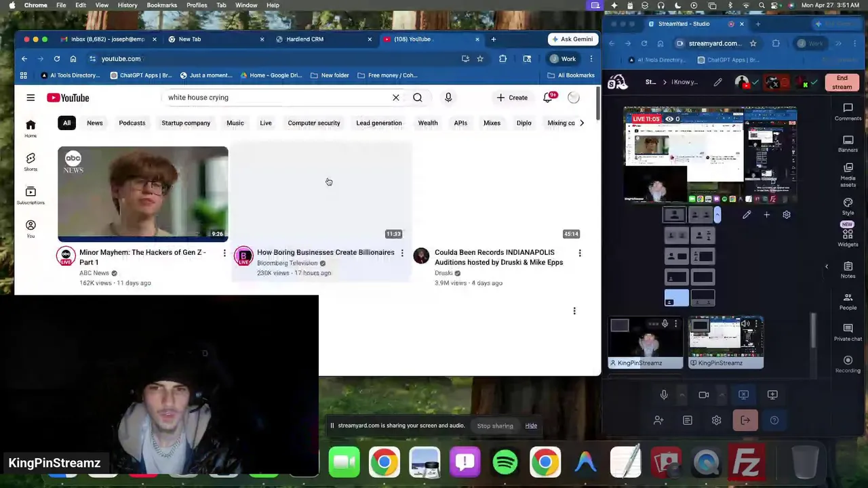Open YouTube account avatar menu
The width and height of the screenshot is (868, 488).
pyautogui.click(x=574, y=98)
